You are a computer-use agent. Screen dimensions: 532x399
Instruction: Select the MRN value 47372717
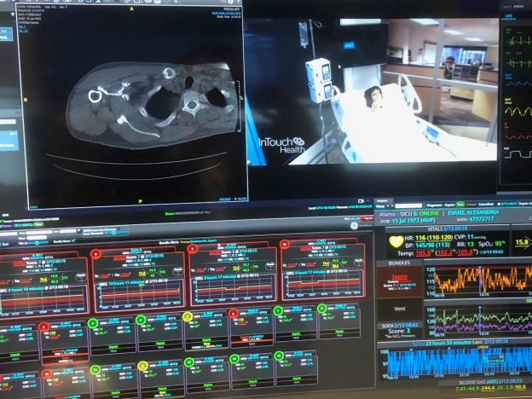[482, 219]
